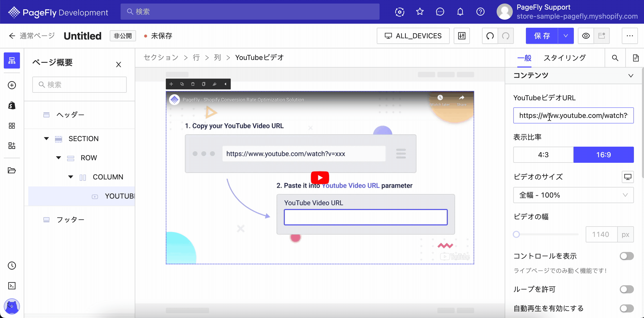Click the セクション breadcrumb

pos(161,57)
